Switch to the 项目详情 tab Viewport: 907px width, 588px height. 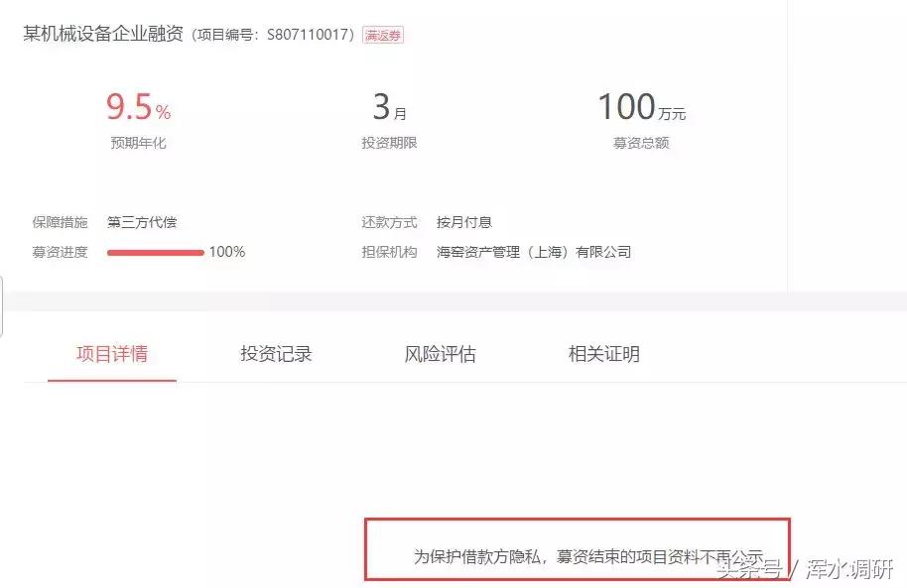112,354
